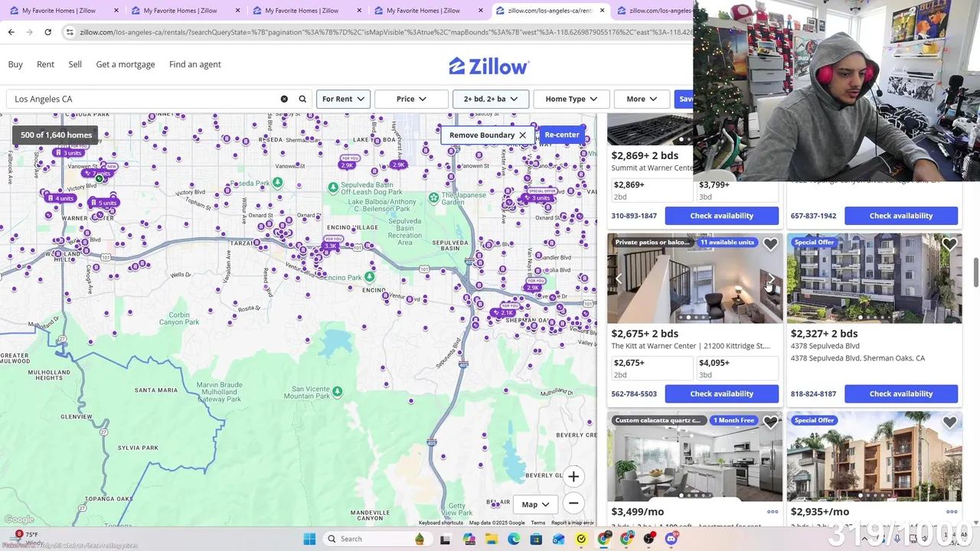Reload the Zillow page
The image size is (980, 551).
[47, 32]
